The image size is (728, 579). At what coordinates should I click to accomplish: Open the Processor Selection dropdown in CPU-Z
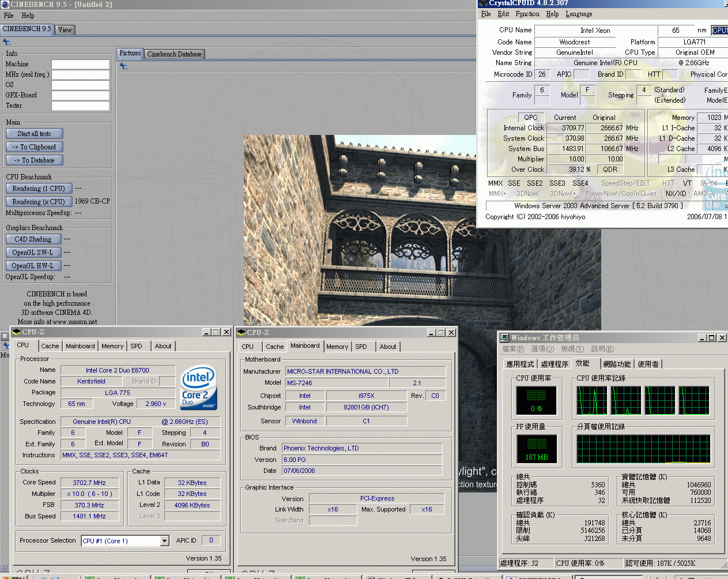pos(164,541)
